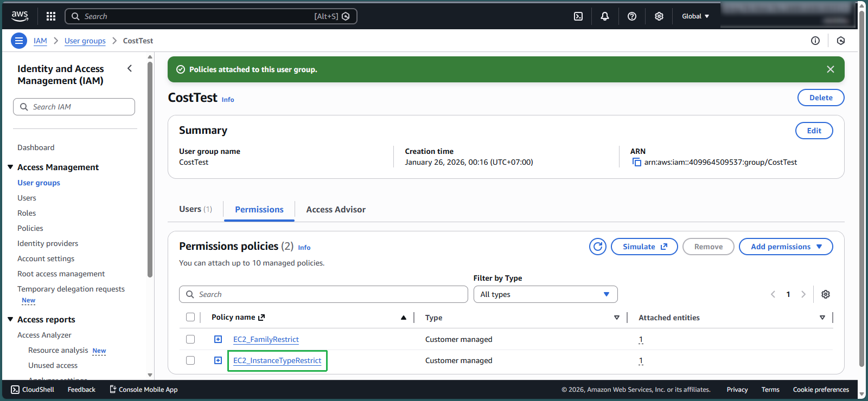868x401 pixels.
Task: Open the notifications bell
Action: point(605,16)
